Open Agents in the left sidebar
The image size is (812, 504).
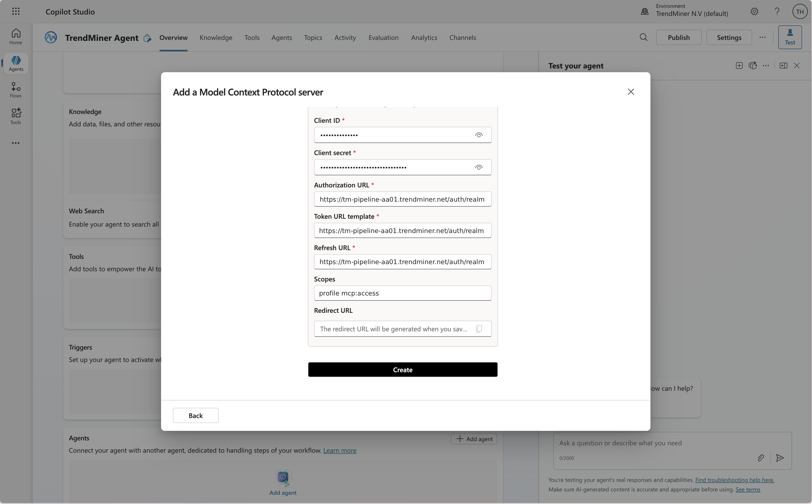click(x=16, y=63)
